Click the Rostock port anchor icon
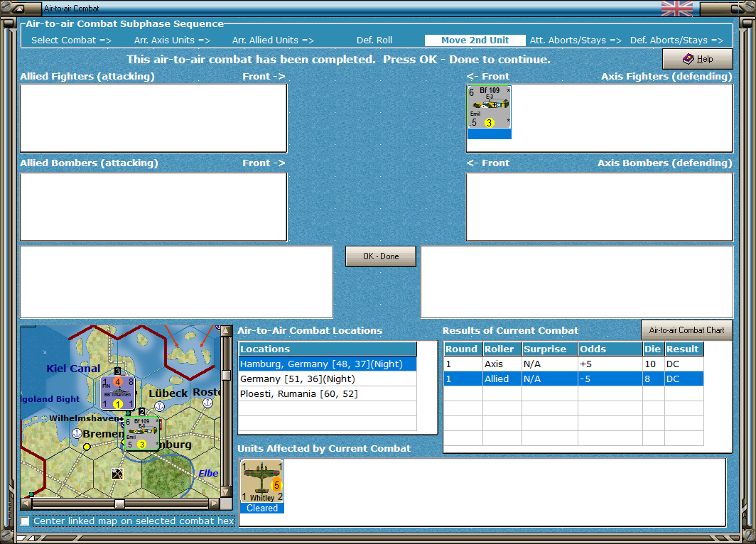756x544 pixels. pyautogui.click(x=207, y=403)
